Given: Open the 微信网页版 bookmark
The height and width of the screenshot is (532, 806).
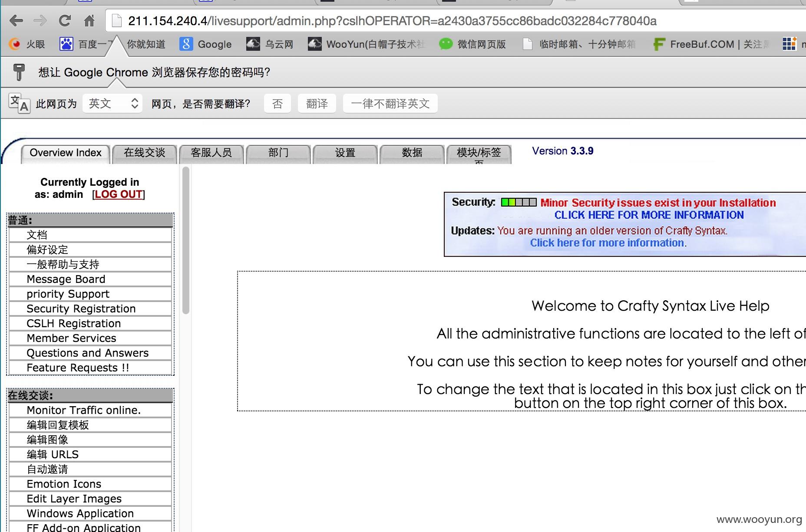Looking at the screenshot, I should [472, 44].
